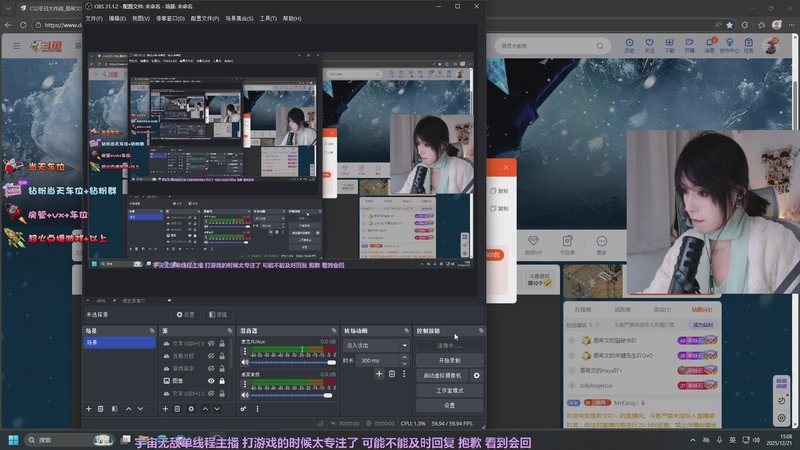Open 关注 follow list in browser page
The image size is (800, 450).
coord(649,45)
